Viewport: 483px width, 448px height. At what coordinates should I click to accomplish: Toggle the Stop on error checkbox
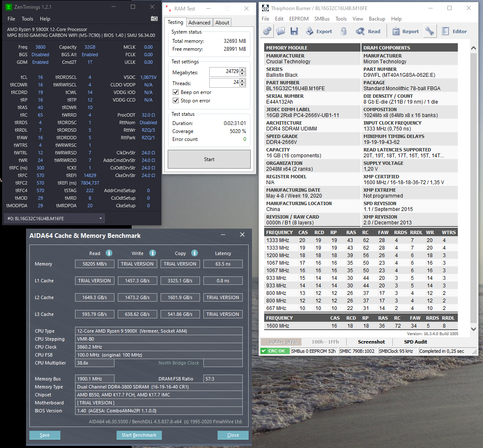(x=176, y=100)
